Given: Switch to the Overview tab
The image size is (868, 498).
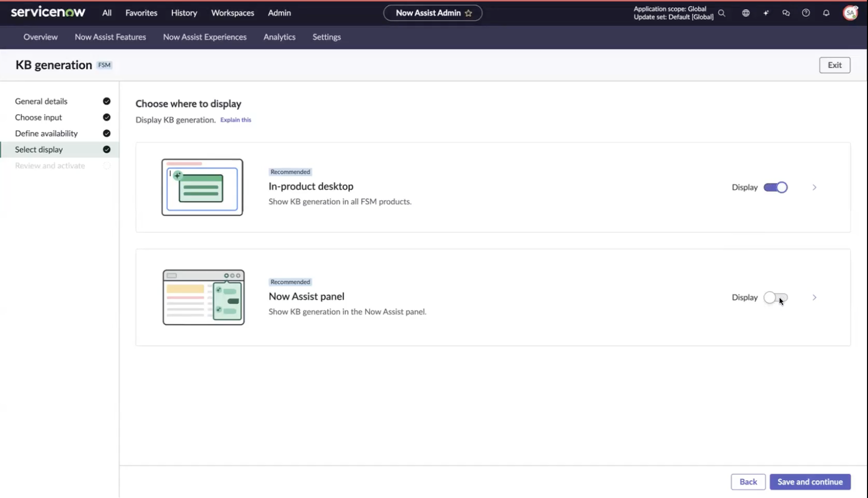Looking at the screenshot, I should tap(41, 37).
